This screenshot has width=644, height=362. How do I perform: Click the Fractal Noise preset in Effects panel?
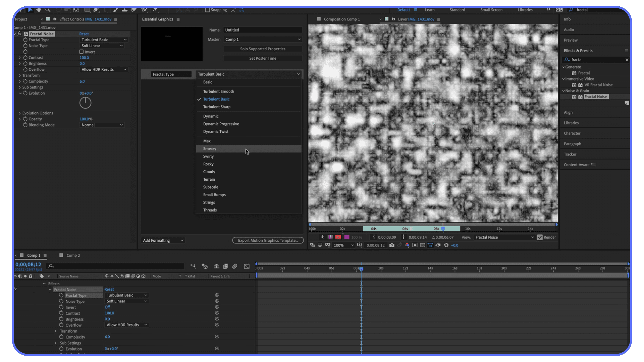click(x=595, y=97)
